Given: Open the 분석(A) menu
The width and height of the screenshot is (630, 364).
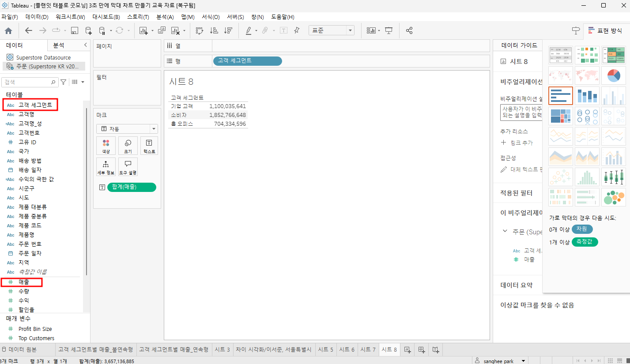Looking at the screenshot, I should click(165, 17).
